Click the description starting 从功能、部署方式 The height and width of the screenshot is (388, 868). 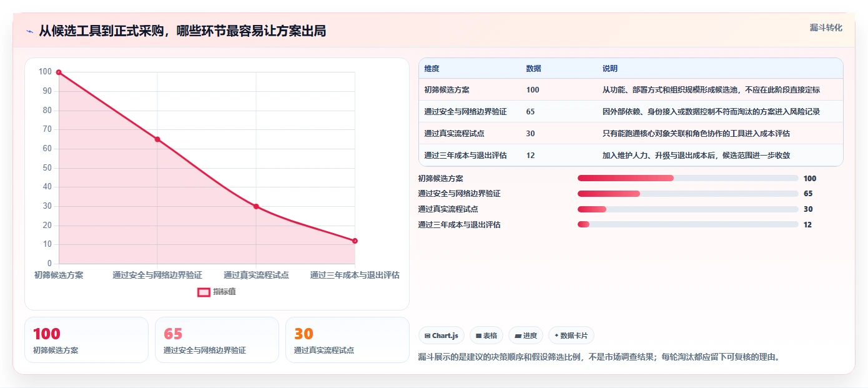[711, 90]
